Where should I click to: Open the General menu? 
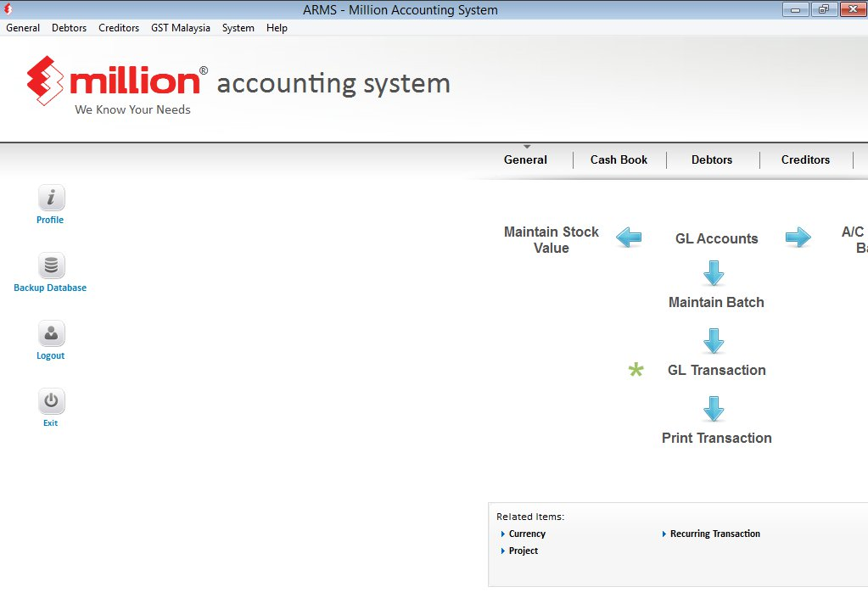click(23, 28)
